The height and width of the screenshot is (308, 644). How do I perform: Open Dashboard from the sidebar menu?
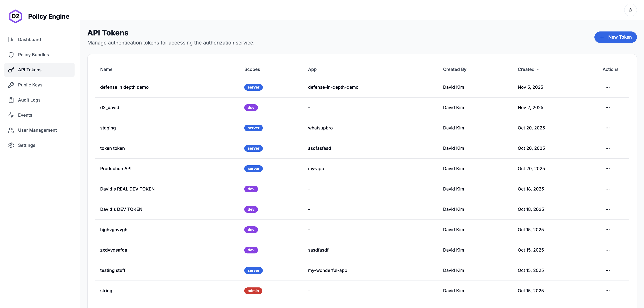coord(29,39)
